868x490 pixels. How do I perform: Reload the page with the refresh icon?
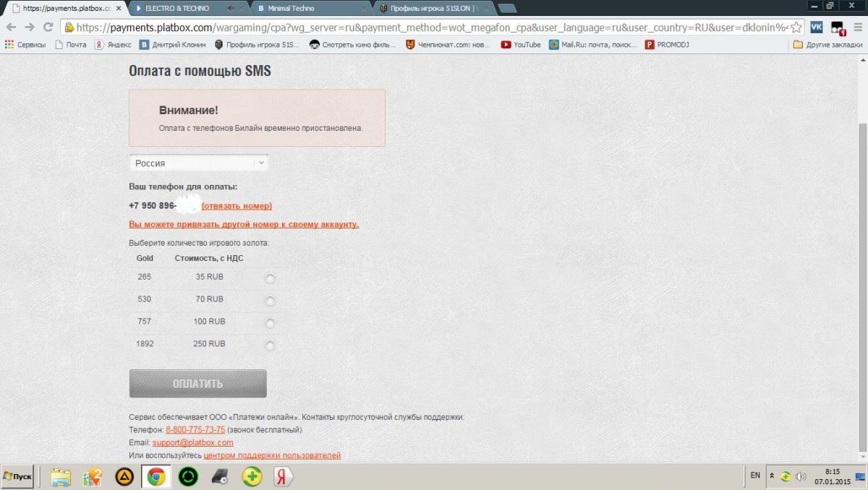point(48,27)
